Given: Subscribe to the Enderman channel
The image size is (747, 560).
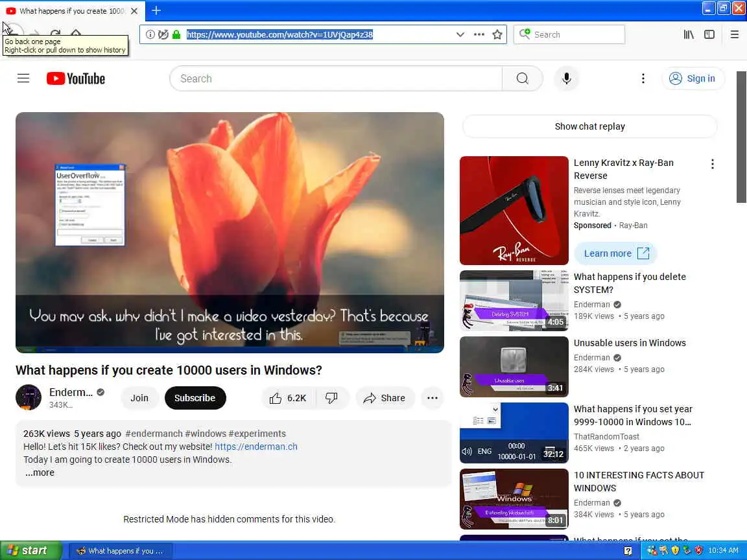Looking at the screenshot, I should (x=195, y=398).
